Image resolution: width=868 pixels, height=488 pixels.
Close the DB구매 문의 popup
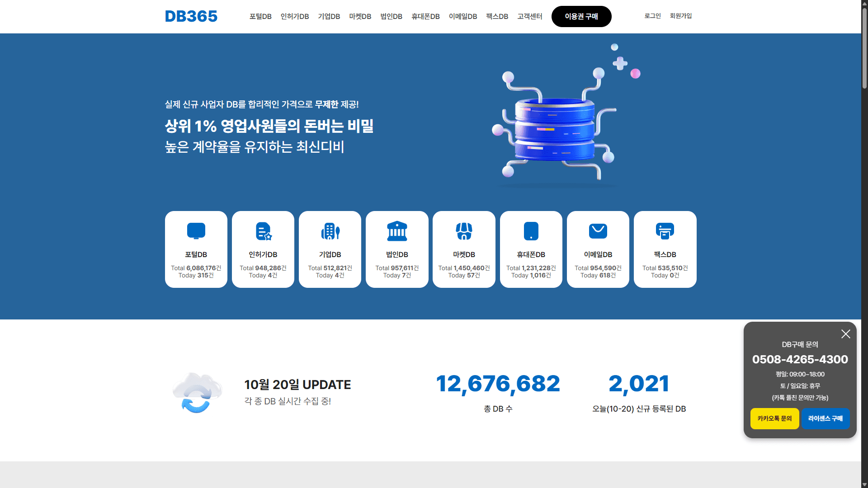point(846,334)
